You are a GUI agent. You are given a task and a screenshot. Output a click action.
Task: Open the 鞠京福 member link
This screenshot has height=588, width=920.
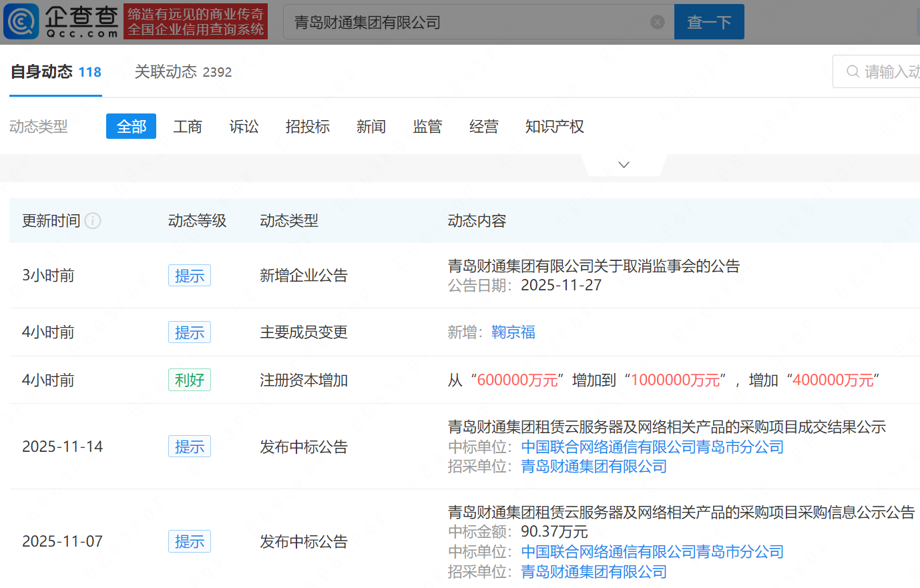pos(513,332)
